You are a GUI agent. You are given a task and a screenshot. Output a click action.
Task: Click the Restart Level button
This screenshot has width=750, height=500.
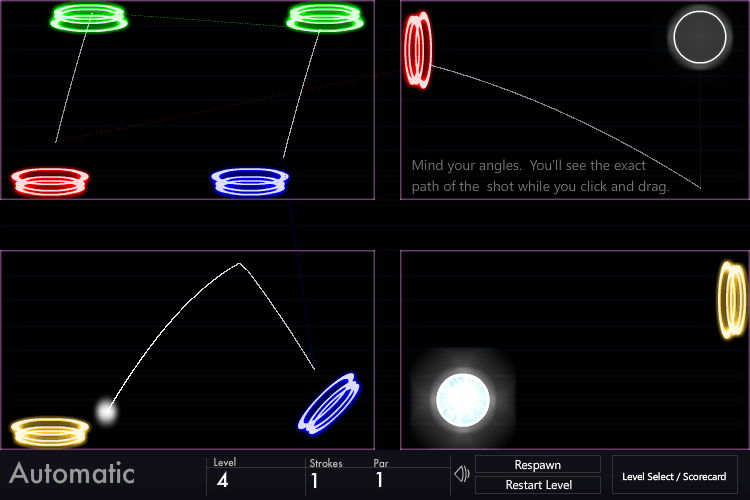coord(538,485)
